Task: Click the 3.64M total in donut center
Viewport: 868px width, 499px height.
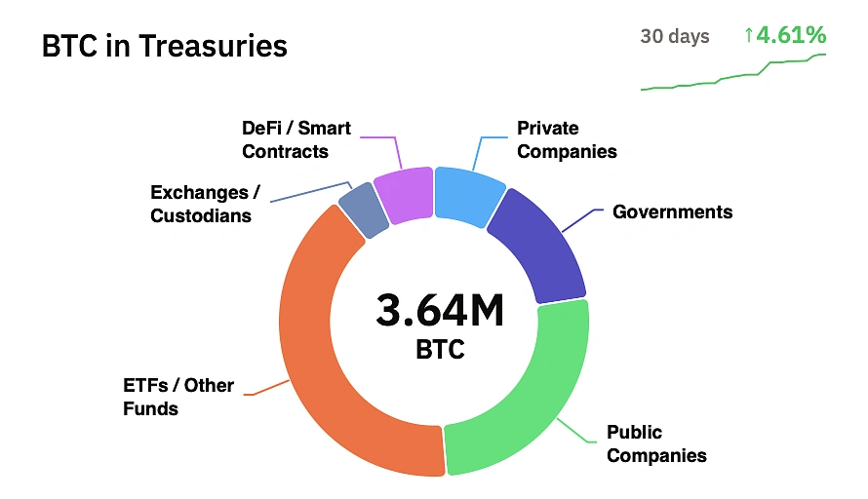Action: (x=440, y=311)
